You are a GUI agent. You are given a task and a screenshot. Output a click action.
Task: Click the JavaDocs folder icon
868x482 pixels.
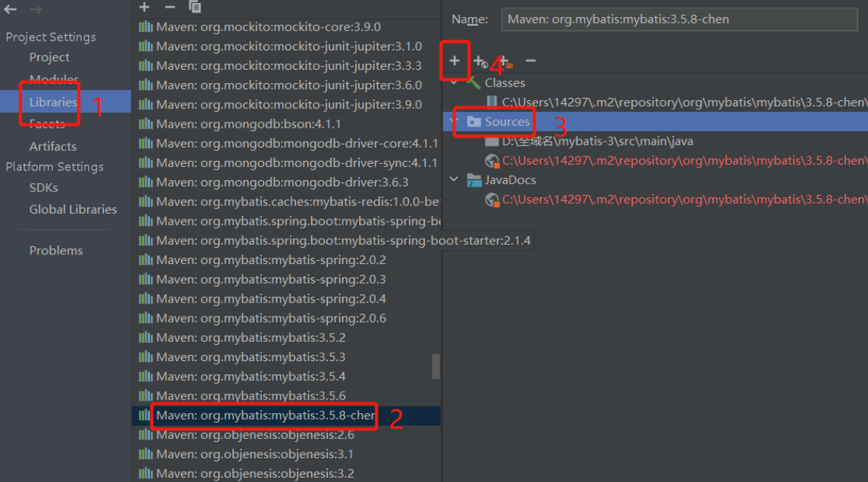(x=474, y=180)
